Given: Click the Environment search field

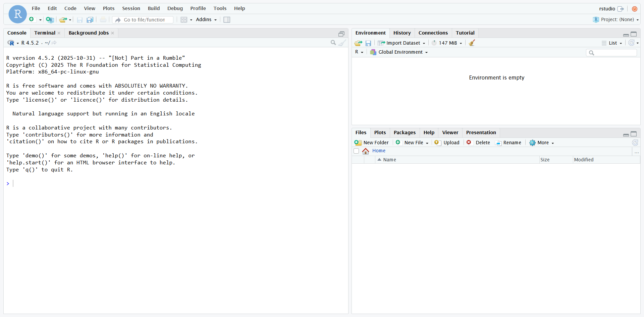Looking at the screenshot, I should coord(611,53).
